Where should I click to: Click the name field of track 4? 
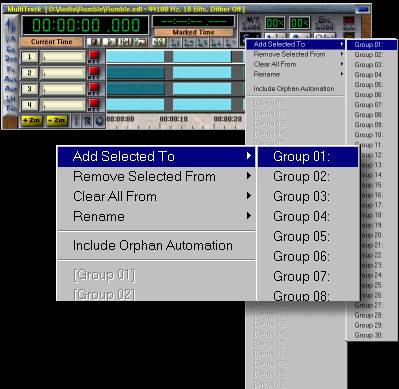(x=63, y=105)
